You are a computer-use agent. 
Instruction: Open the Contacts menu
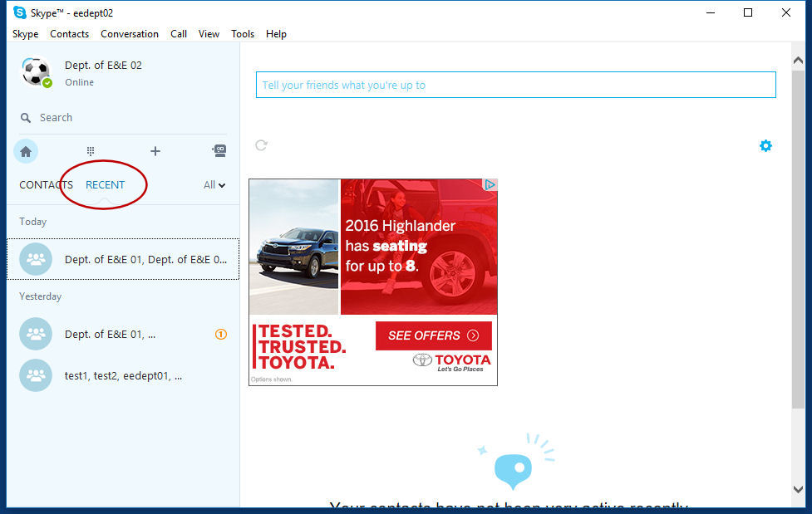69,34
